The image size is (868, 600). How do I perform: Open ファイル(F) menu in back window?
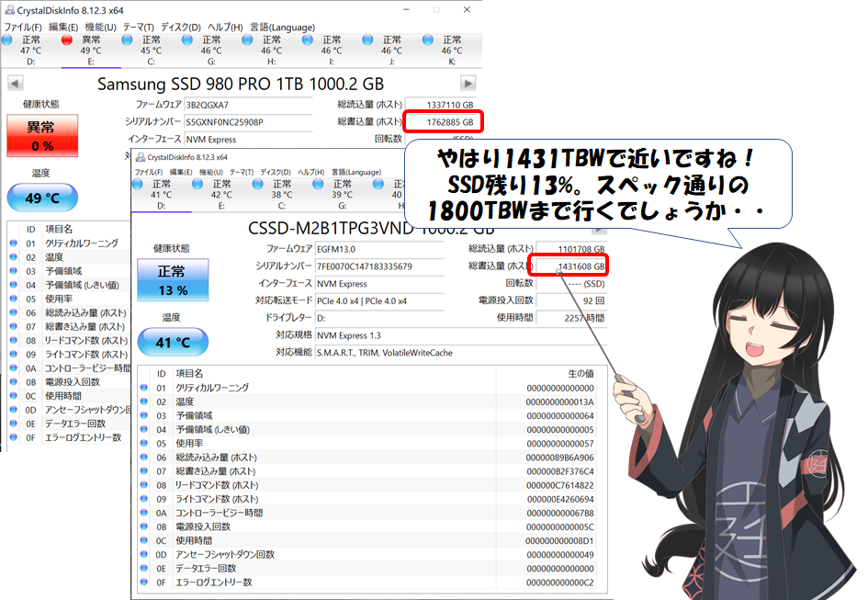point(23,28)
